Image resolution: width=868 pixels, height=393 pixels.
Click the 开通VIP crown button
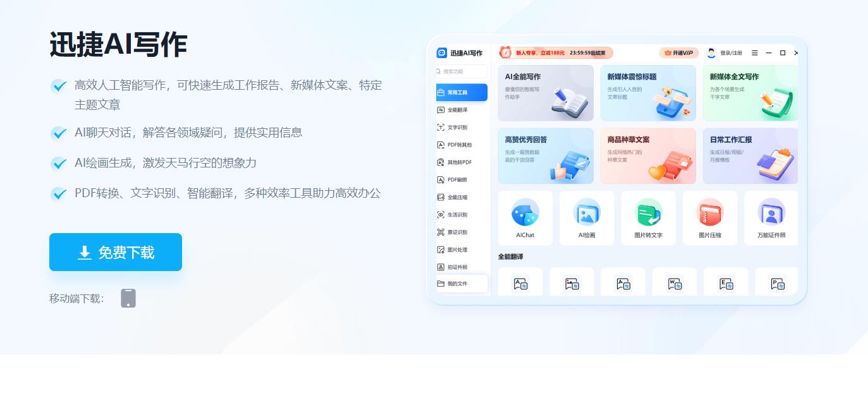(x=679, y=53)
